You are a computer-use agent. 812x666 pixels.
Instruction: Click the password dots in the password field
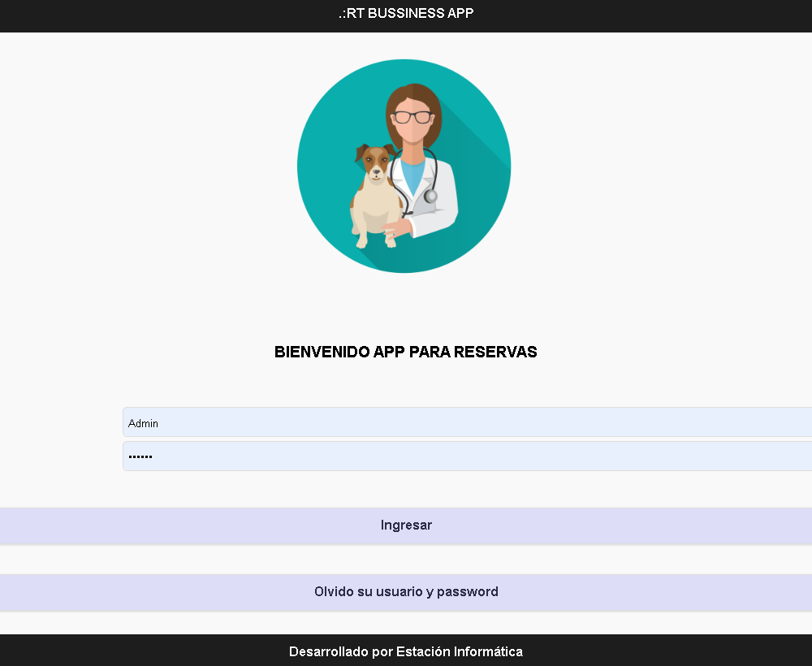140,456
